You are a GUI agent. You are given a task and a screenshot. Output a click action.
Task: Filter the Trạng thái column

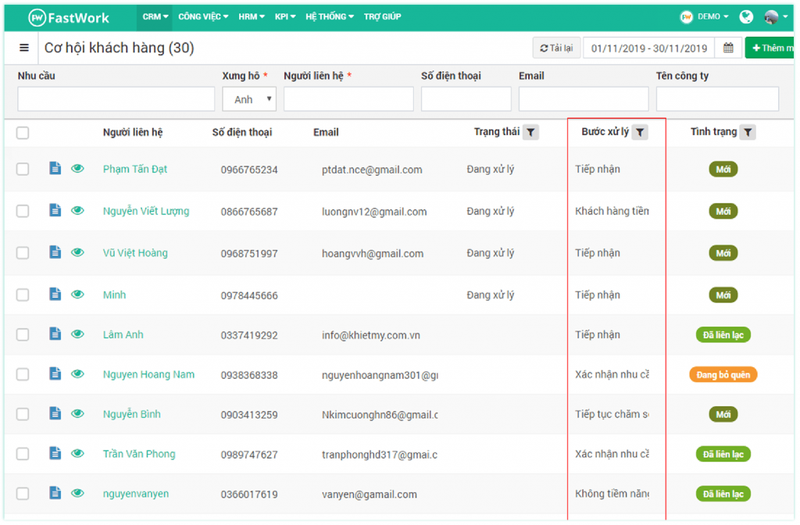[x=530, y=132]
